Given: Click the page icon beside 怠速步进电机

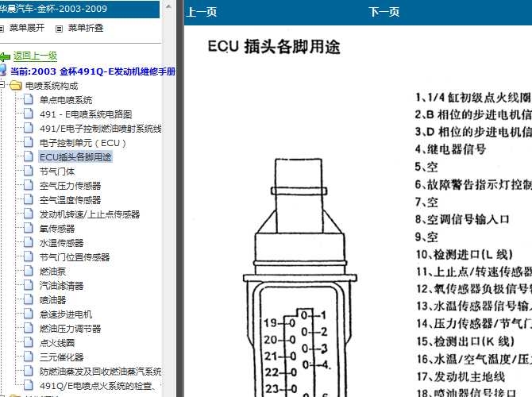Looking at the screenshot, I should (29, 313).
